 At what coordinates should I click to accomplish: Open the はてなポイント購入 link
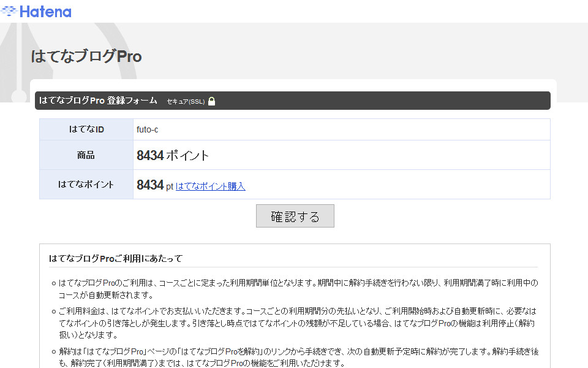click(210, 186)
